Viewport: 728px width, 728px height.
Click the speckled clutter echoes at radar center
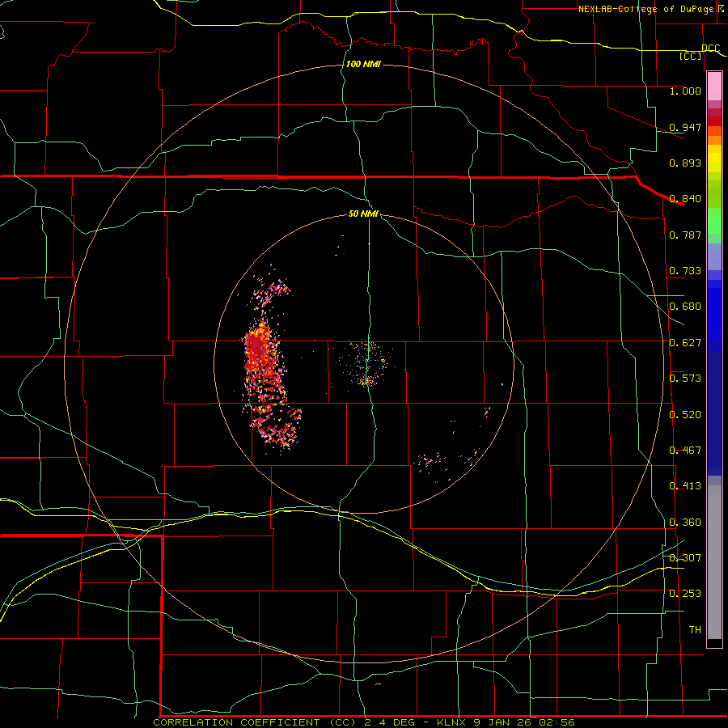click(x=366, y=363)
